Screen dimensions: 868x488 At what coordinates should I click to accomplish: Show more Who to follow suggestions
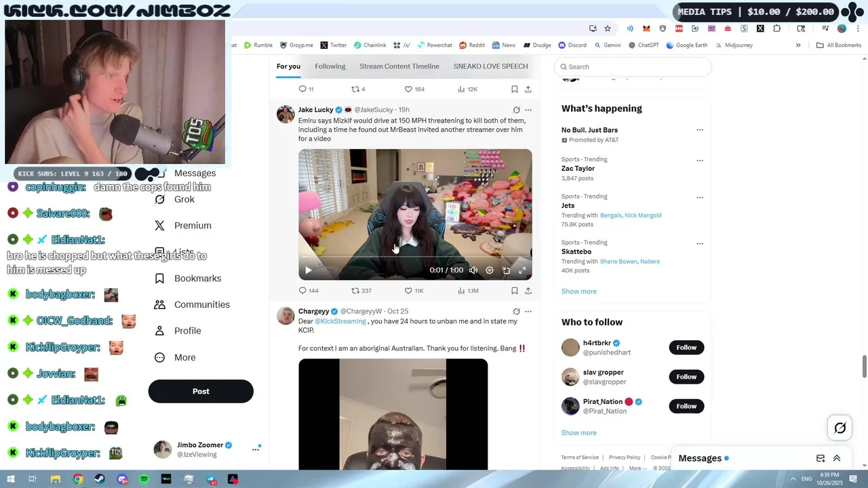579,433
